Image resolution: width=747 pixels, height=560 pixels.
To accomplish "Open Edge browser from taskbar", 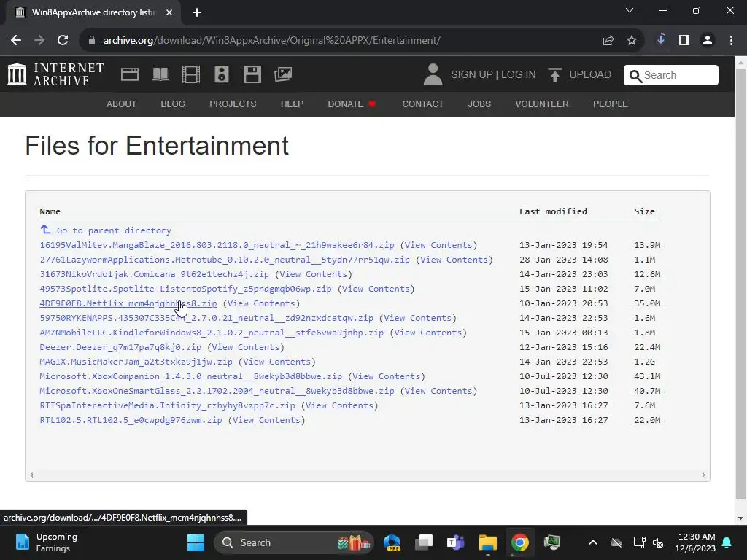I will coord(392,542).
